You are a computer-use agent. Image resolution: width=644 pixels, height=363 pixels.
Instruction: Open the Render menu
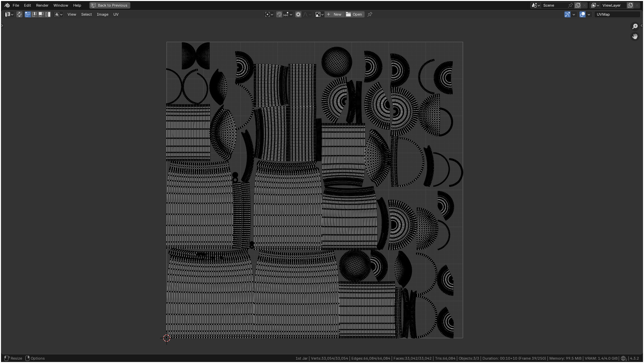coord(42,5)
